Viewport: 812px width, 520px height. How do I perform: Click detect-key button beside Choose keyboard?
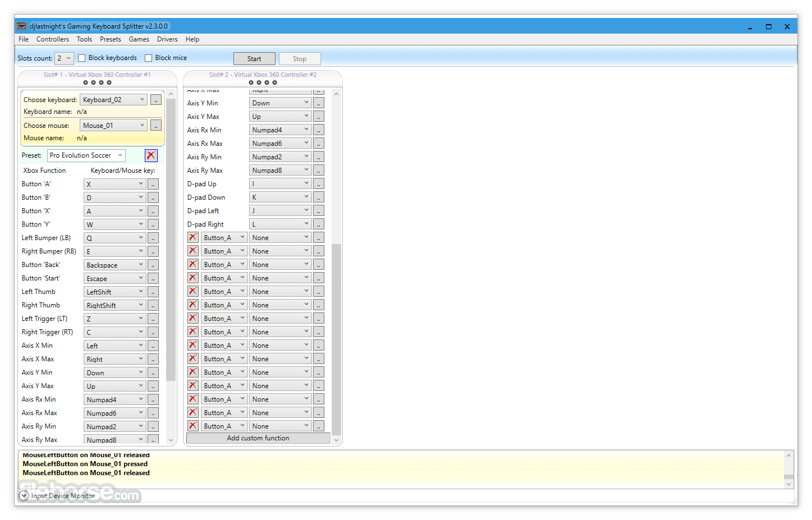156,100
